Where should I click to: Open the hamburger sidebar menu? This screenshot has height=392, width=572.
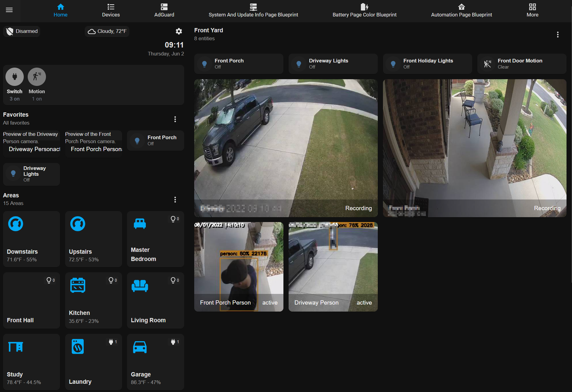pos(9,10)
